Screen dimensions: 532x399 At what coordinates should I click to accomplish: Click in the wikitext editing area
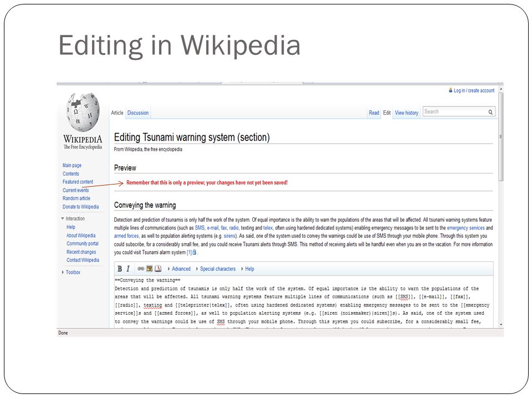pos(304,301)
